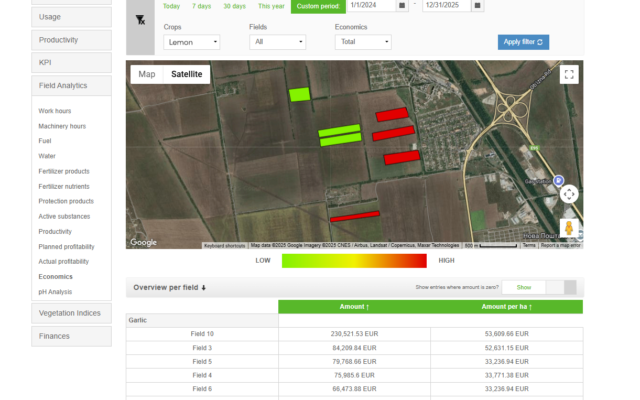Click the 33,771.38 EUR per ha cell
The height and width of the screenshot is (400, 640).
point(507,375)
